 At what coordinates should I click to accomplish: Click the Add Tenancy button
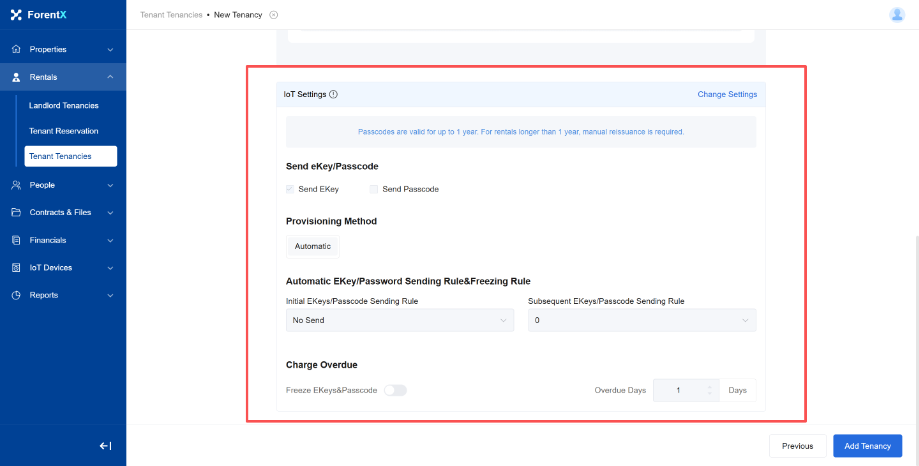coord(867,446)
